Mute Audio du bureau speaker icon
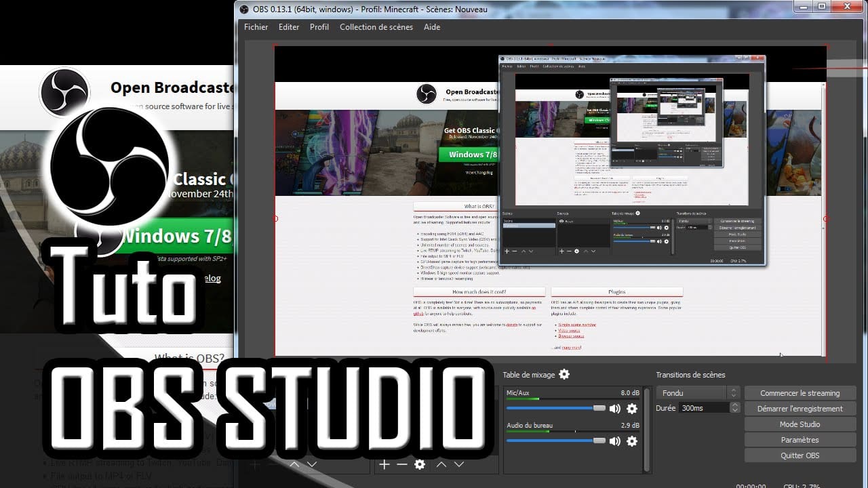This screenshot has height=488, width=868. click(x=615, y=441)
